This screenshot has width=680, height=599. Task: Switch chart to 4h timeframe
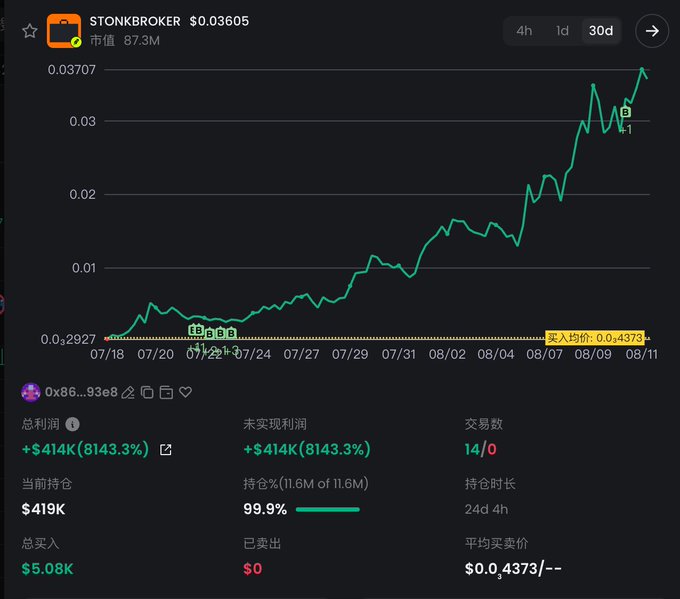524,31
